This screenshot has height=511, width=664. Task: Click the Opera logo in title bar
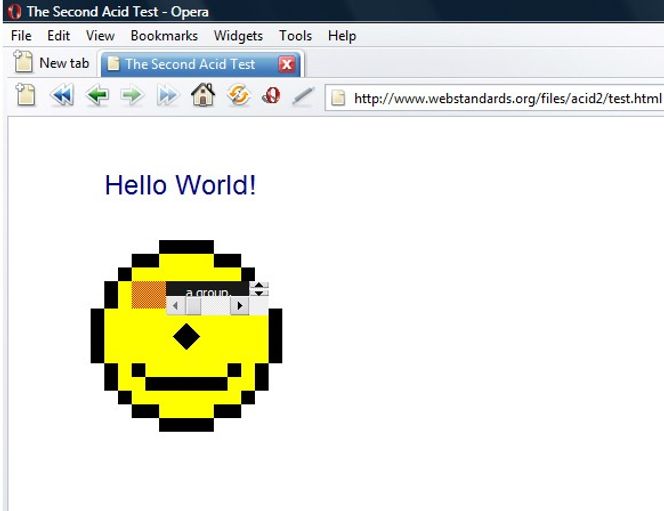14,11
